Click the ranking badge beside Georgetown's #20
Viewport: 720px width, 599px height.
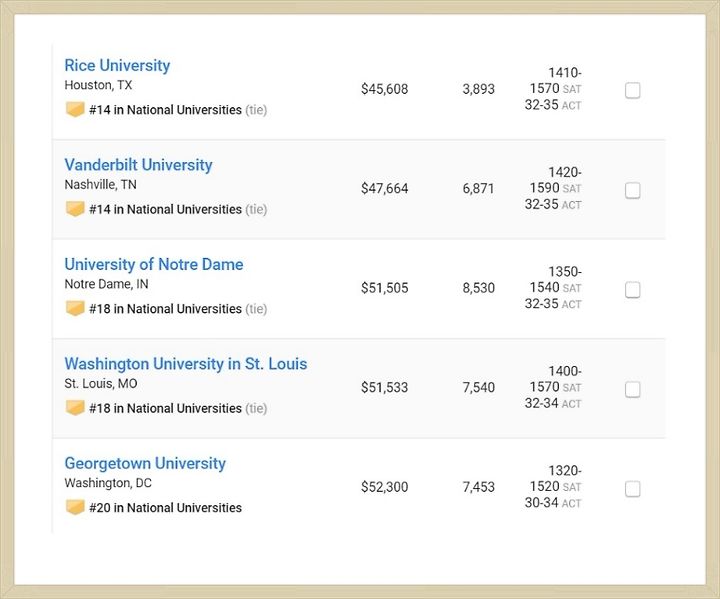[x=75, y=507]
